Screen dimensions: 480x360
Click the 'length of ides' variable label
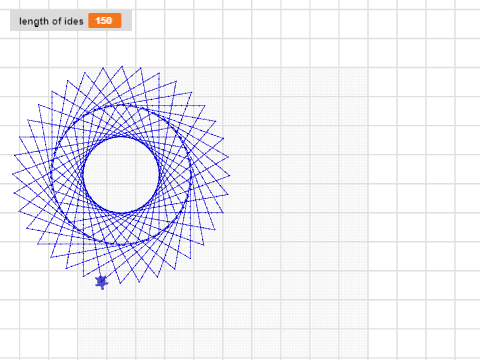pyautogui.click(x=51, y=21)
